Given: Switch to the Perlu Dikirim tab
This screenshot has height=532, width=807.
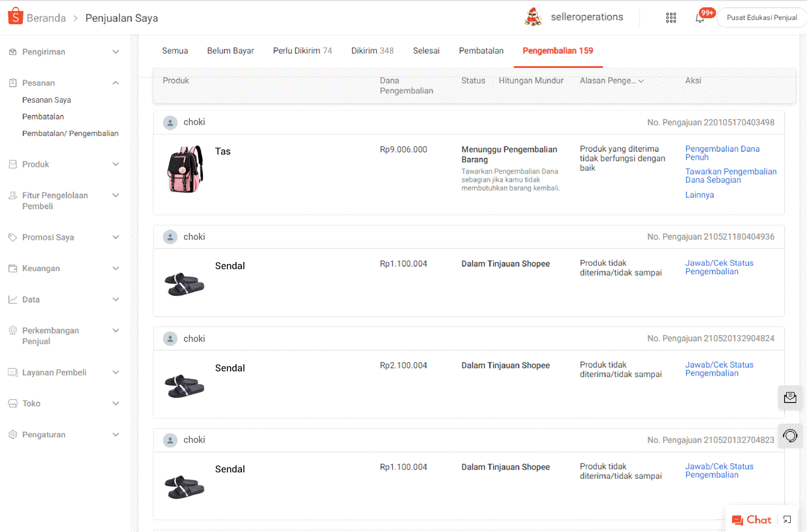Looking at the screenshot, I should [302, 50].
